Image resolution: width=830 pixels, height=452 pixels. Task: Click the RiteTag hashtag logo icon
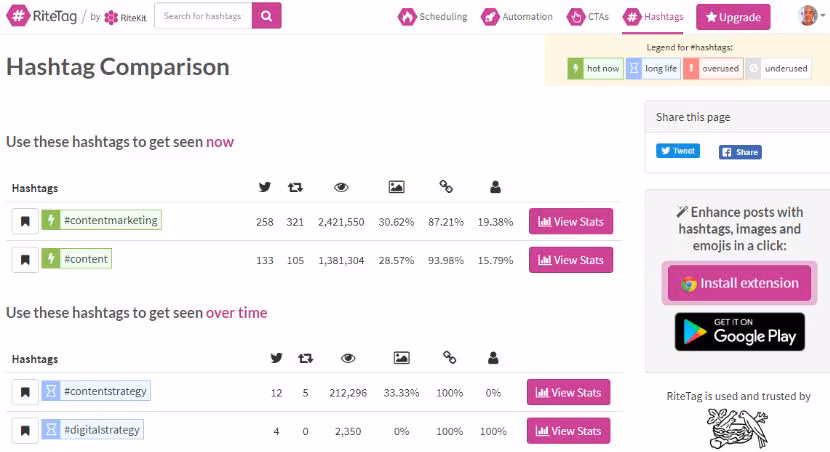pos(20,16)
